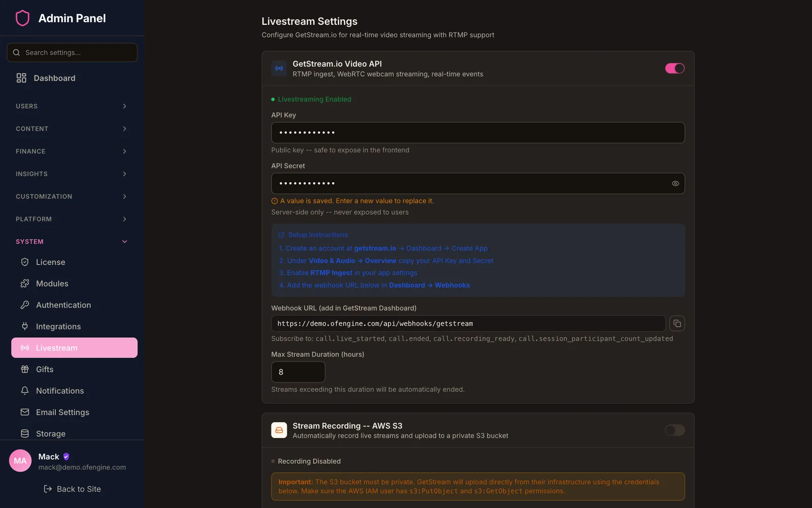Click the Setup Instructions external link icon
This screenshot has width=812, height=508.
[x=282, y=235]
